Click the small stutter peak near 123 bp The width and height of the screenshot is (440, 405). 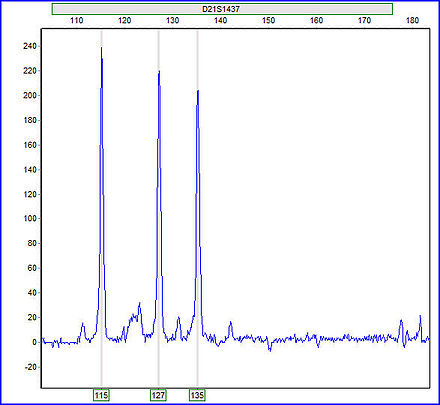pyautogui.click(x=139, y=303)
